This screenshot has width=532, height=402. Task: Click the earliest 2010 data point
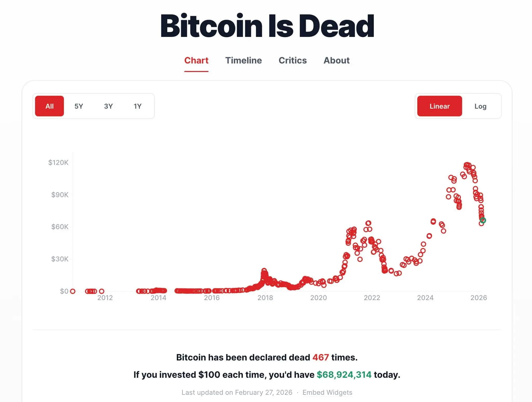point(73,291)
